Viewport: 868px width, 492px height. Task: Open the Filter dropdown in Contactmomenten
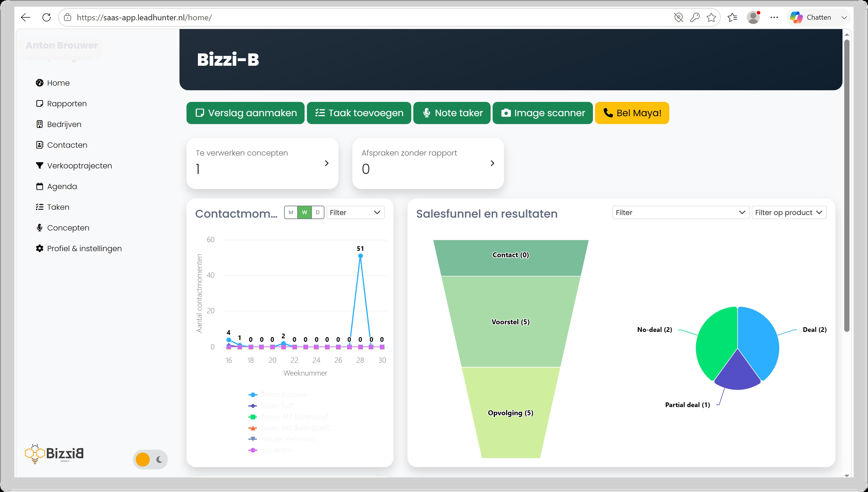[x=355, y=213]
